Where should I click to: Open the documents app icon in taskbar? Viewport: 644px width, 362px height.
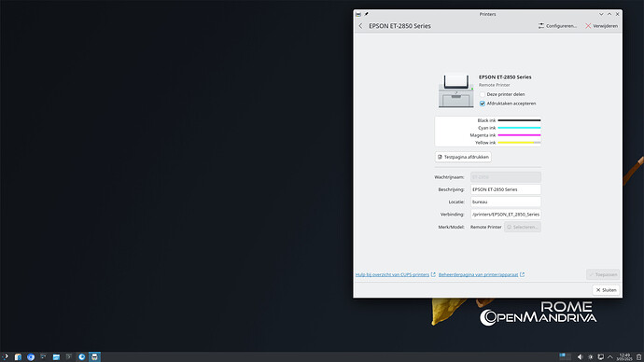[x=18, y=356]
